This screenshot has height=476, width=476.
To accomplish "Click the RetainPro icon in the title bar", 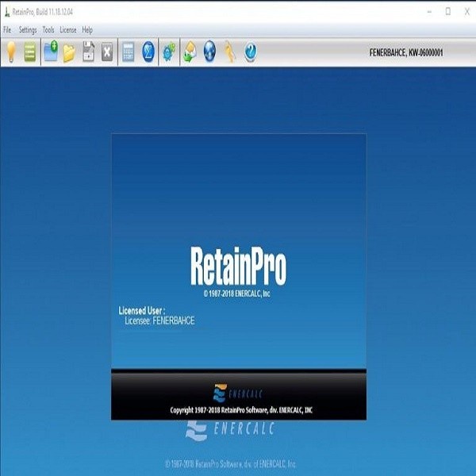I will pyautogui.click(x=7, y=12).
